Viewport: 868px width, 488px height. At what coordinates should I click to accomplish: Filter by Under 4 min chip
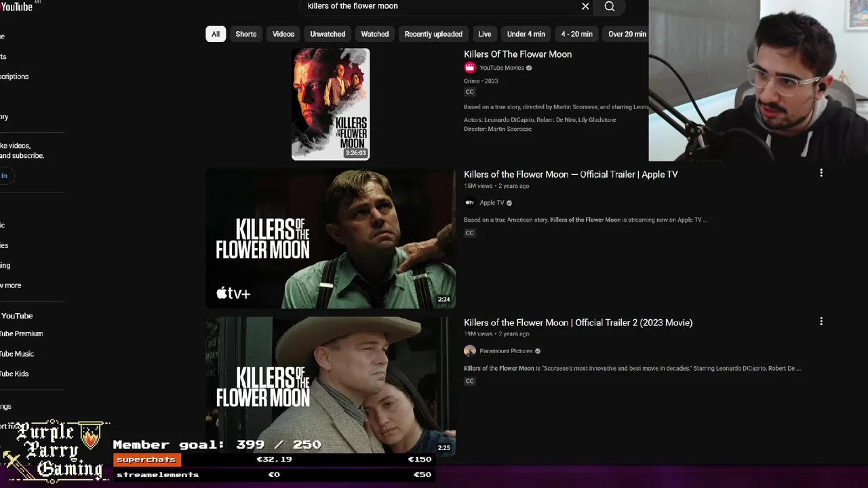[x=526, y=34]
